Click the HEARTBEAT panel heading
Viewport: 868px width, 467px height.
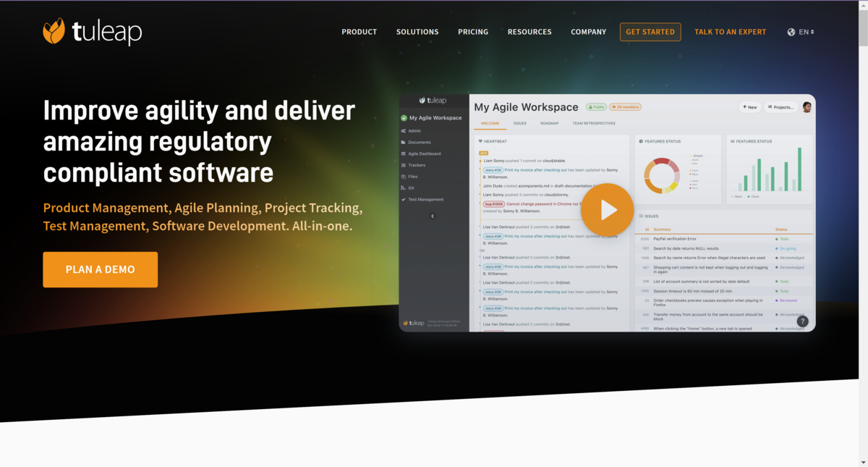pyautogui.click(x=491, y=141)
